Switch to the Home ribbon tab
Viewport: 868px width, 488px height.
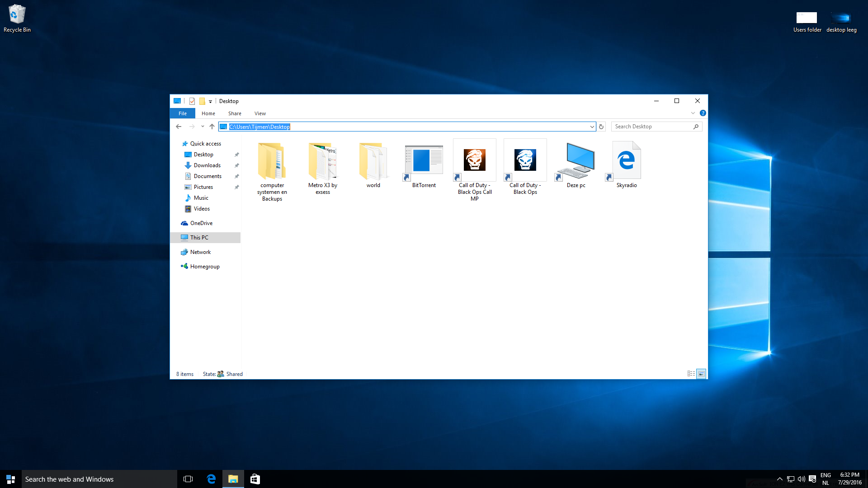208,113
